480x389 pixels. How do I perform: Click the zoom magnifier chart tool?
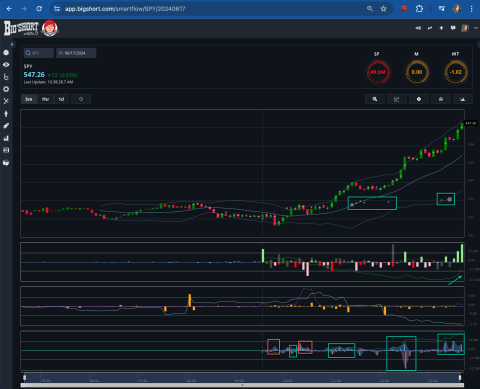(375, 99)
